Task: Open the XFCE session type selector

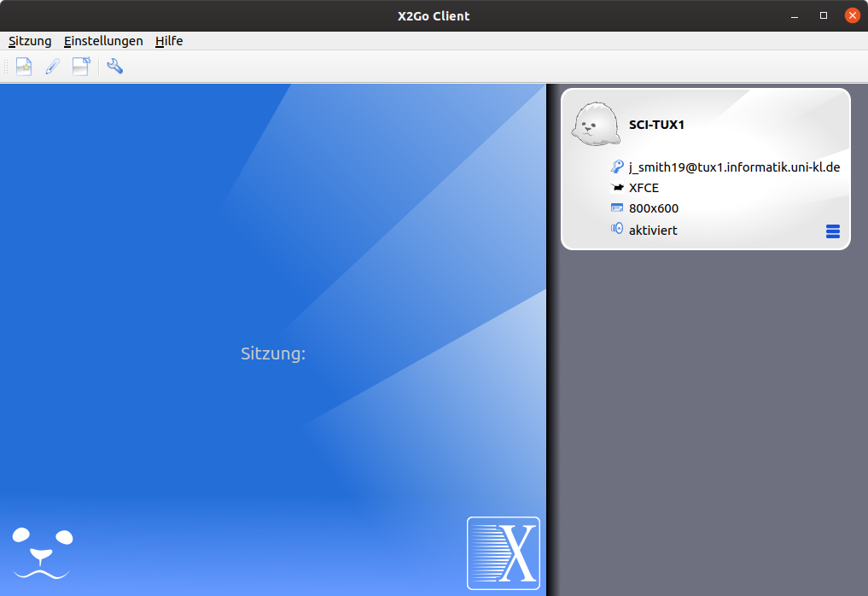Action: (644, 189)
